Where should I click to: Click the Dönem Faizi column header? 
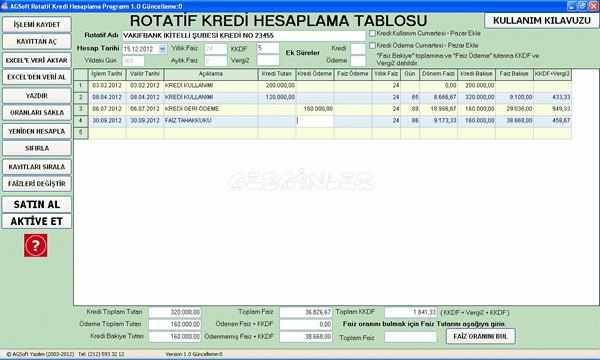tap(439, 74)
